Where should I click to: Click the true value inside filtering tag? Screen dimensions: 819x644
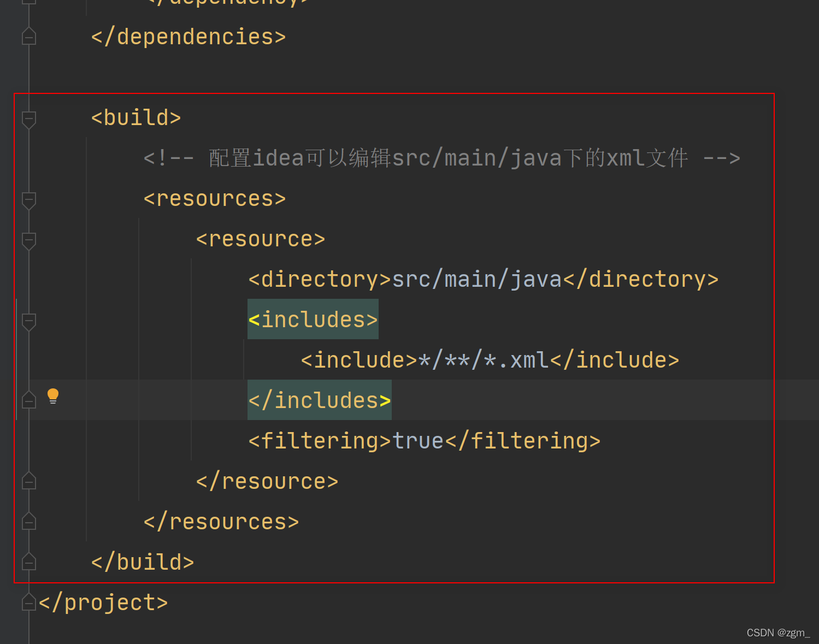pyautogui.click(x=418, y=441)
